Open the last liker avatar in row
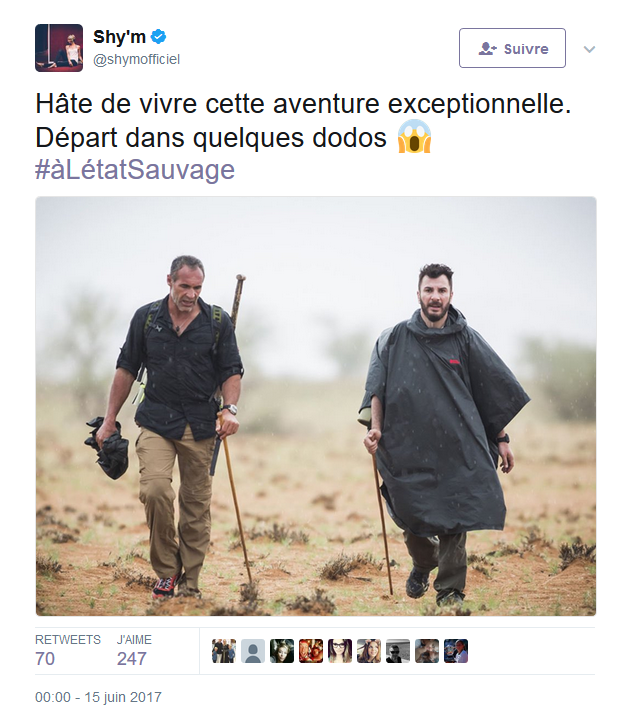This screenshot has width=627, height=717. pos(456,651)
